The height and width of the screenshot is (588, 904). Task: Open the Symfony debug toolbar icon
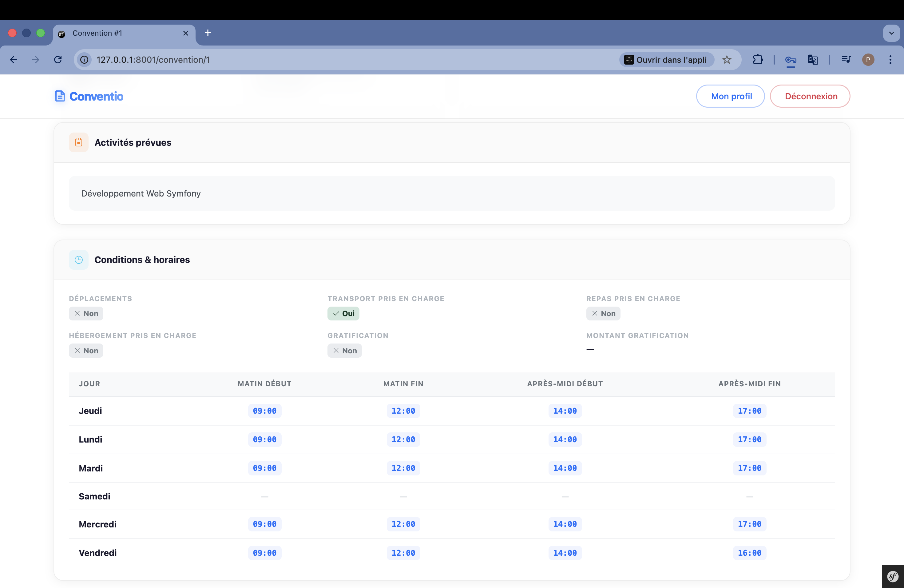pos(892,577)
